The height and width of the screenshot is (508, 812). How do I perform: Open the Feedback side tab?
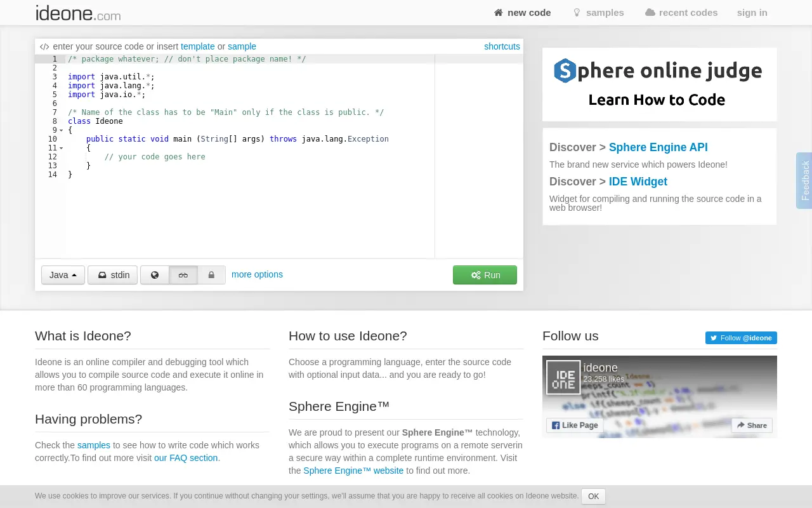click(804, 180)
